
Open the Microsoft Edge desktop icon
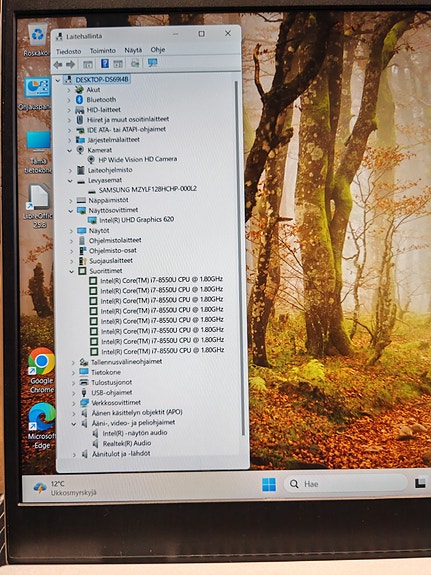click(42, 426)
